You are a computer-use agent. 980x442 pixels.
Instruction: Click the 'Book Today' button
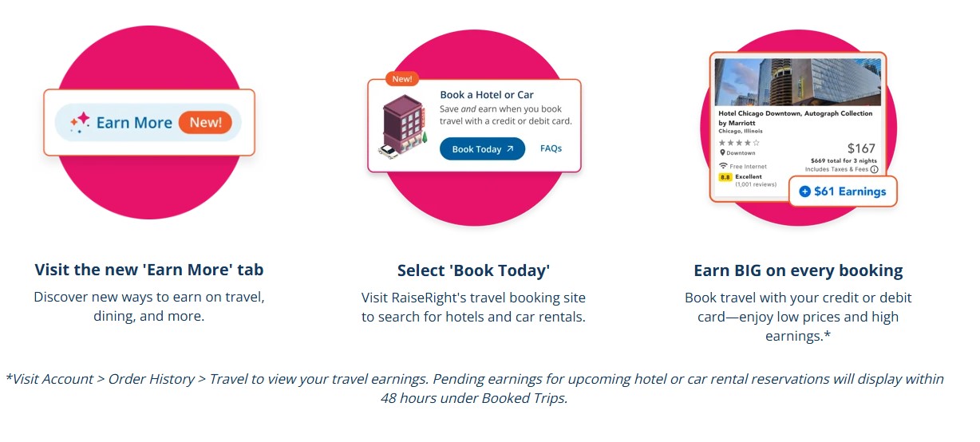(x=482, y=149)
